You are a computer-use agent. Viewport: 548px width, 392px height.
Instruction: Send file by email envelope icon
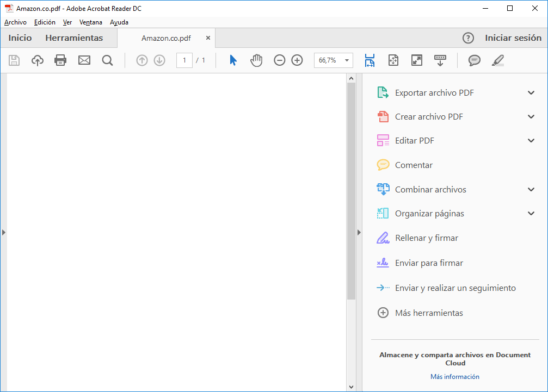coord(84,60)
